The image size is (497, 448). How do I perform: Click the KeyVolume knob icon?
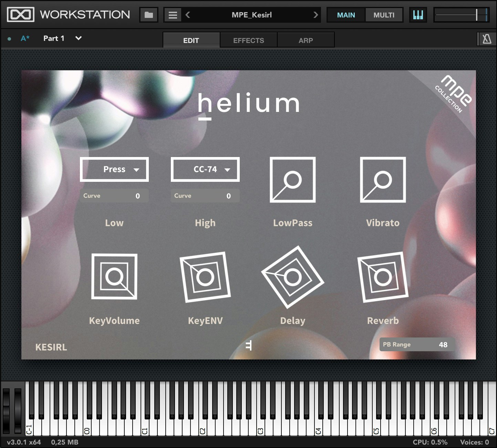click(x=114, y=277)
